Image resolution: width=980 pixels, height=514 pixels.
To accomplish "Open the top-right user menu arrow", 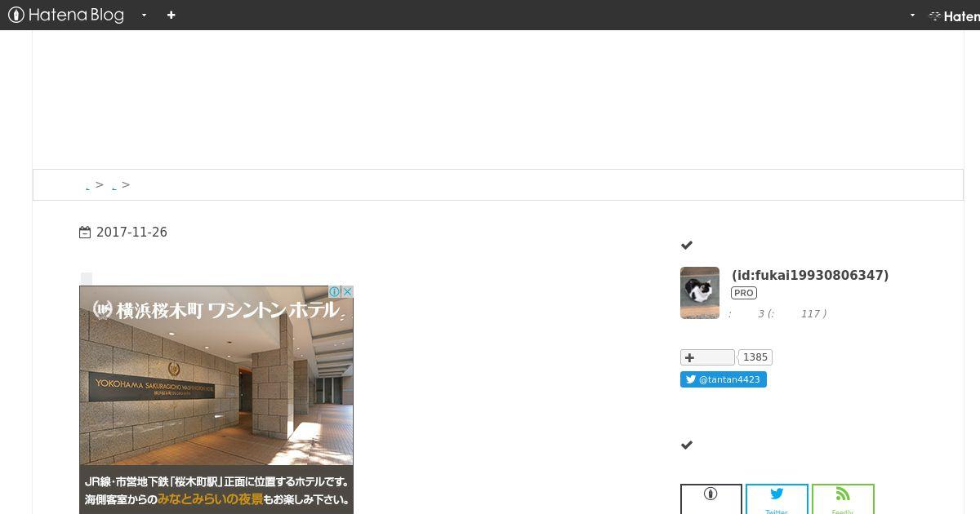I will [912, 15].
